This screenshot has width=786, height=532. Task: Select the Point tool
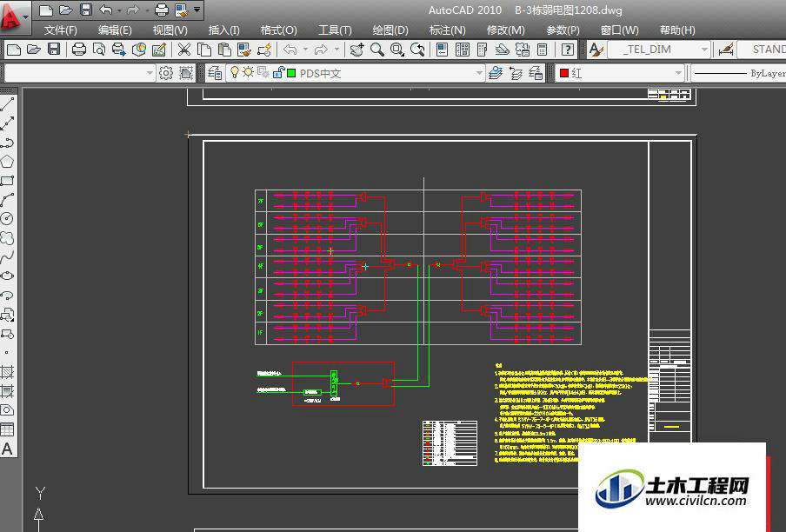point(7,353)
